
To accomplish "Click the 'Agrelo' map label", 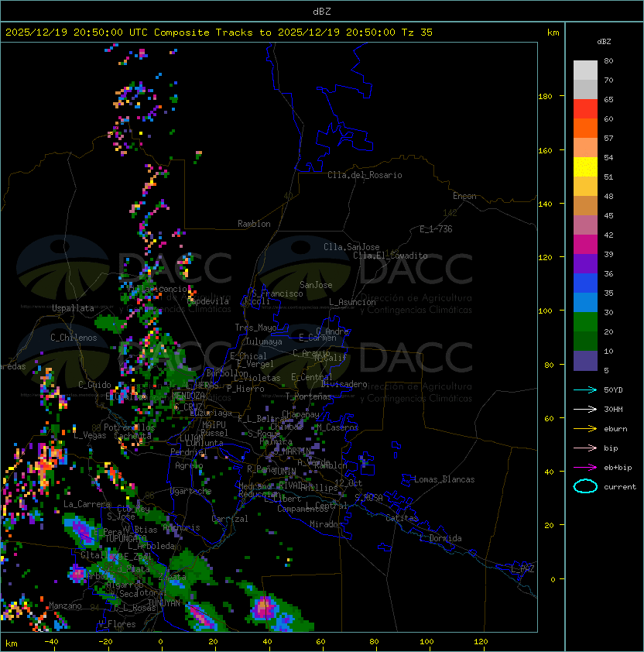I will tap(189, 465).
